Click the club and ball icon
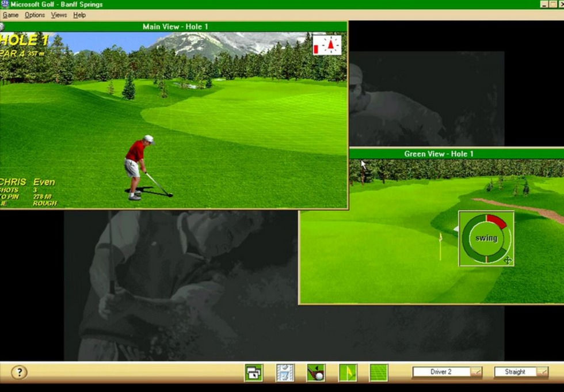This screenshot has width=564, height=392. click(316, 372)
